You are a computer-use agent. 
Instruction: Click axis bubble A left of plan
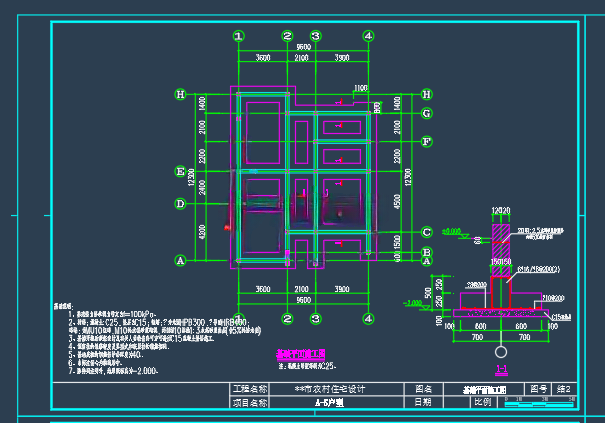click(181, 261)
